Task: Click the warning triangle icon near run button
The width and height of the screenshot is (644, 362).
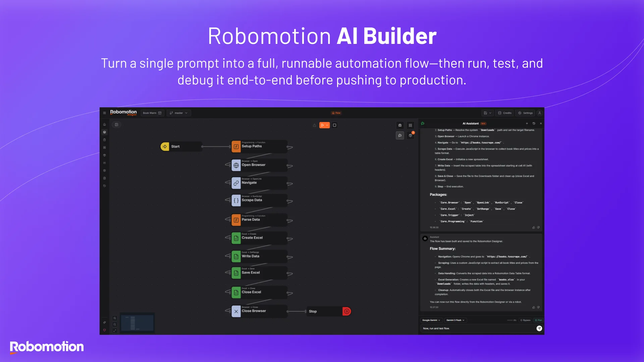Action: tap(314, 125)
